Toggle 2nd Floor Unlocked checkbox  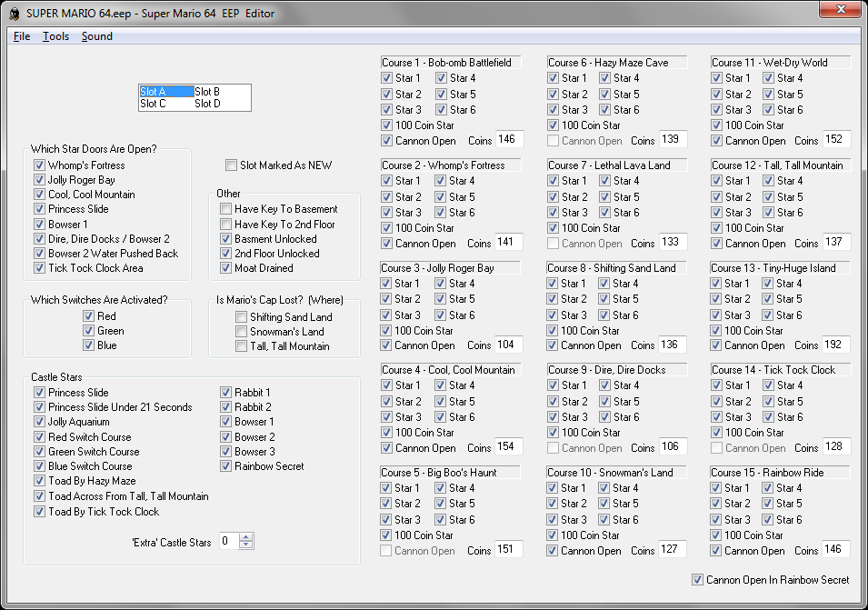pyautogui.click(x=225, y=253)
